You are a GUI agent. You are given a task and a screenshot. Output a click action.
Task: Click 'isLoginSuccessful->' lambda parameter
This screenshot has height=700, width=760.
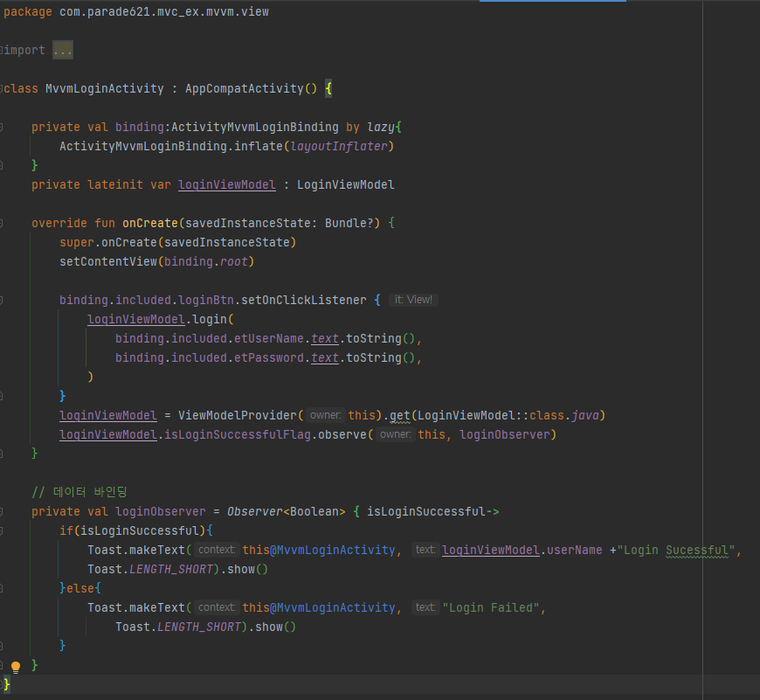tap(432, 511)
